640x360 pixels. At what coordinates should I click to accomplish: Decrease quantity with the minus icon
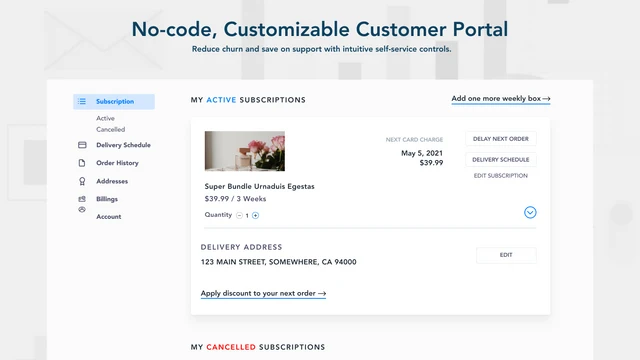click(x=240, y=216)
